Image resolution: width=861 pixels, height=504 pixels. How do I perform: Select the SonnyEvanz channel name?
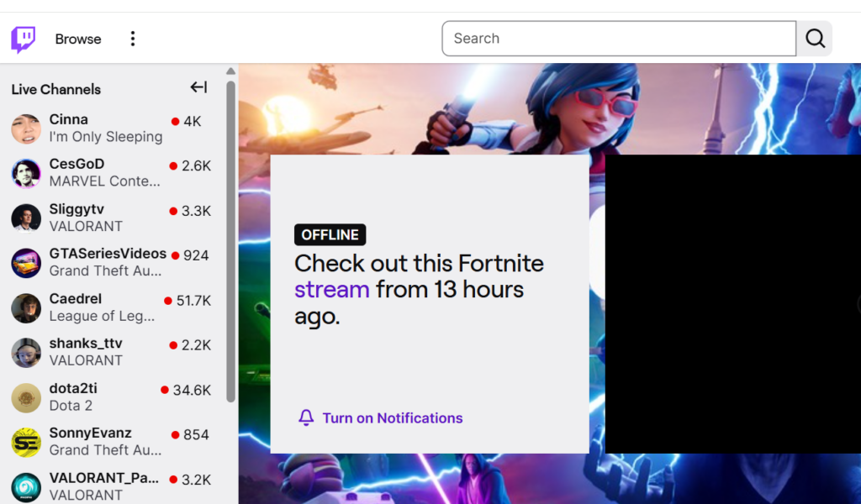click(91, 433)
